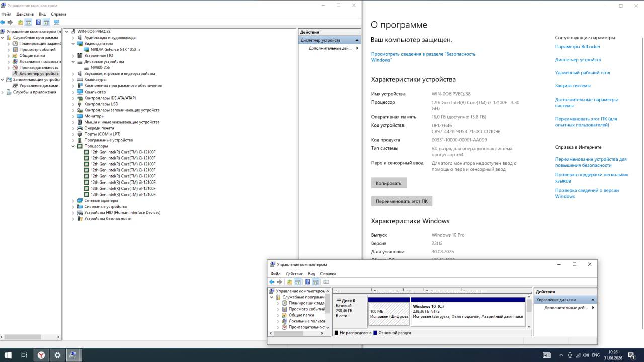The height and width of the screenshot is (362, 644).
Task: Open the notification center in the taskbar
Action: point(630,355)
